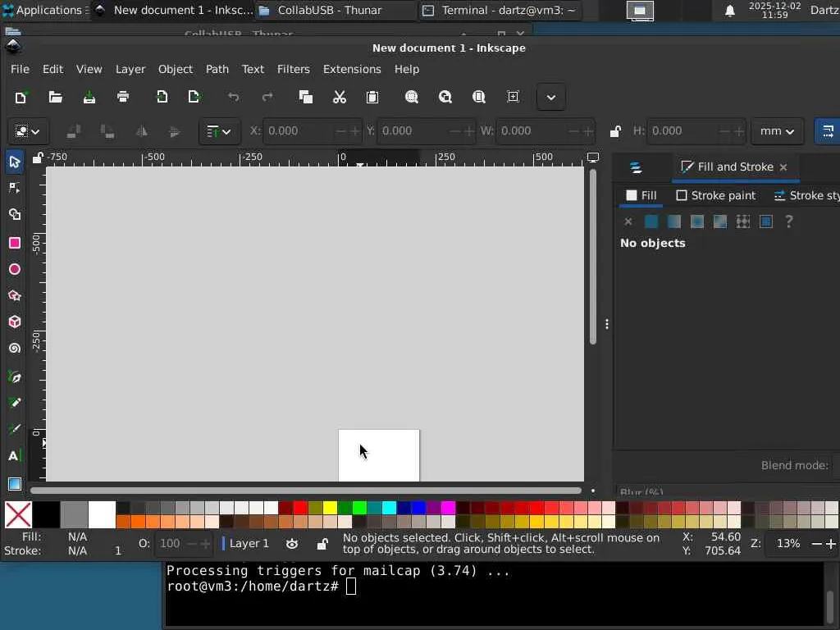Choose Pattern fill type

click(743, 221)
